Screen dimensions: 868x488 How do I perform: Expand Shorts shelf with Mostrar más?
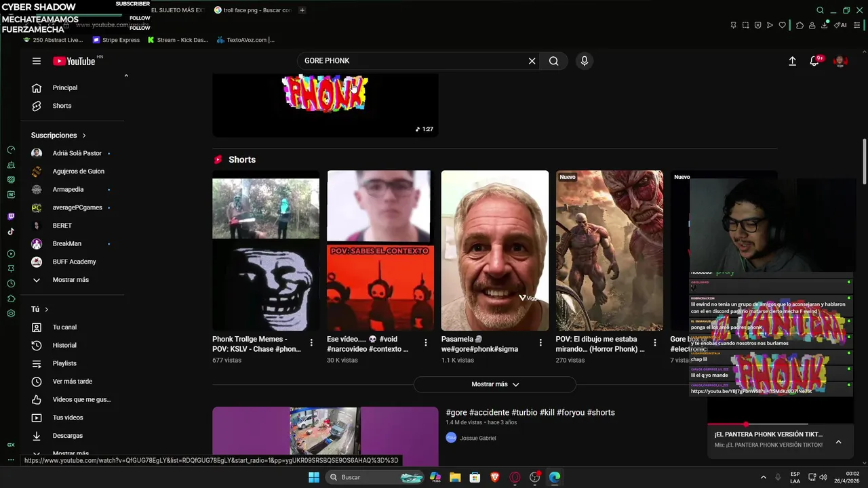click(x=495, y=384)
